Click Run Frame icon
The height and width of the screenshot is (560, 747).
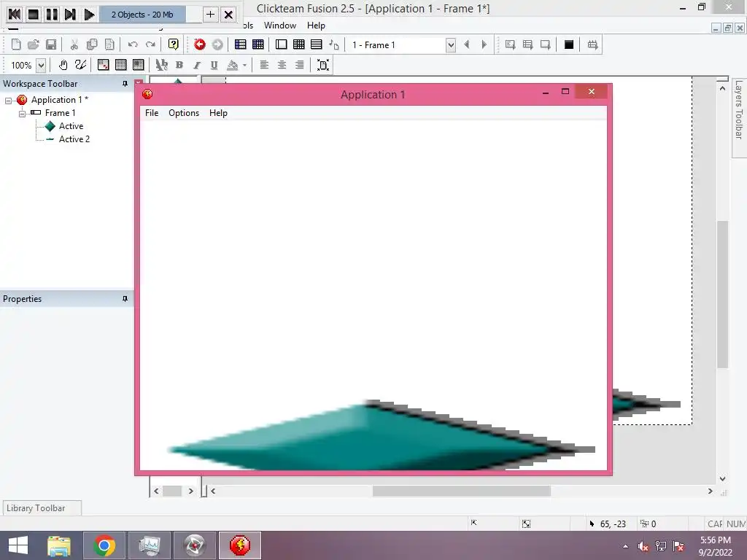(x=546, y=44)
